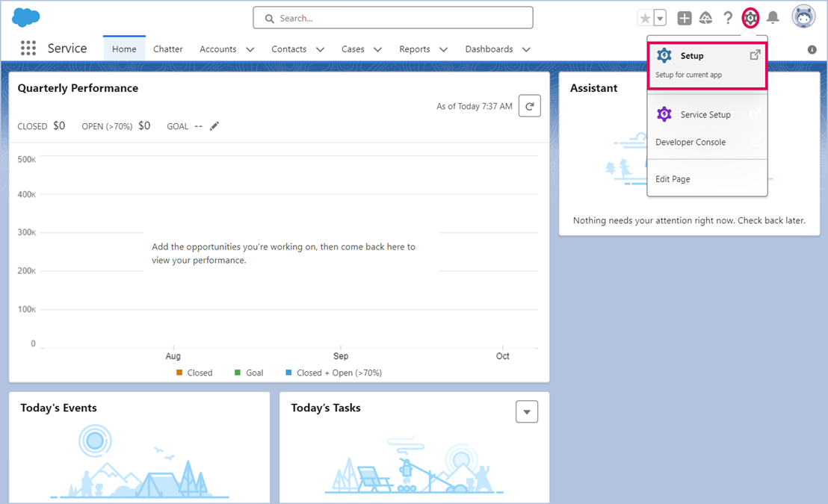The height and width of the screenshot is (504, 828).
Task: Open the Favorites list dropdown arrow
Action: (x=660, y=19)
